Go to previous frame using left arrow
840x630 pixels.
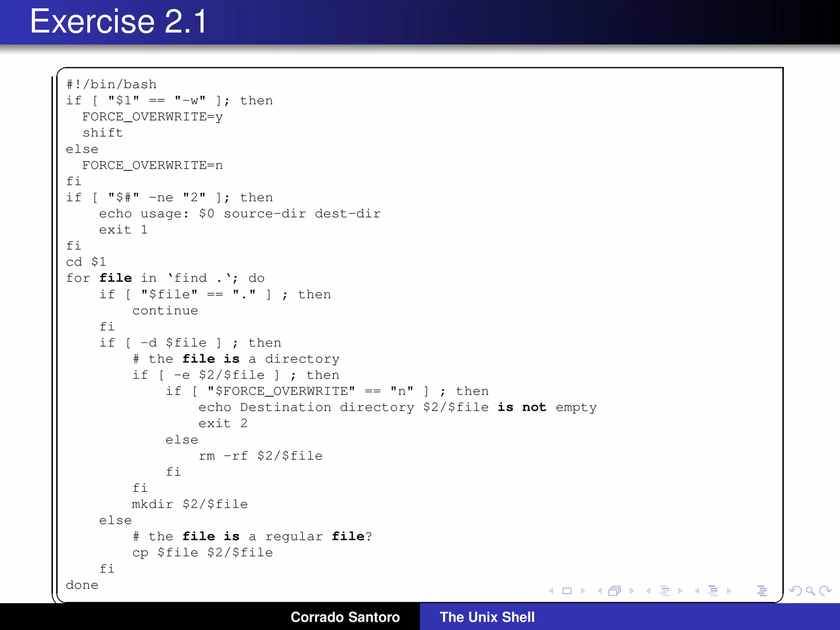click(600, 591)
